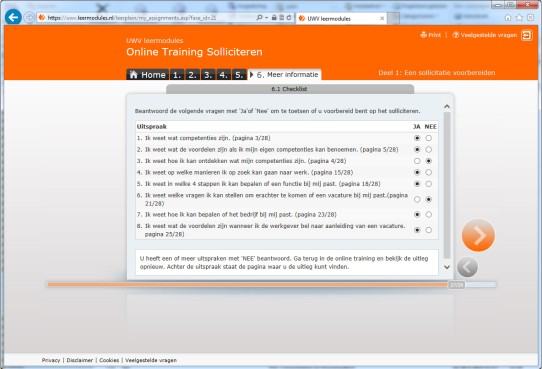Close the UWV leermodules browser tab
This screenshot has height=369, width=542.
tap(382, 18)
